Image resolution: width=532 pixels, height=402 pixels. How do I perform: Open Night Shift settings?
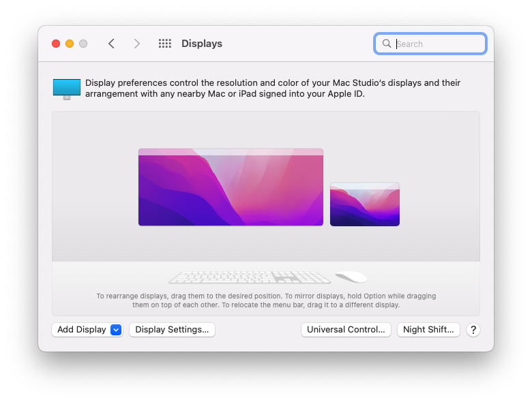tap(428, 330)
